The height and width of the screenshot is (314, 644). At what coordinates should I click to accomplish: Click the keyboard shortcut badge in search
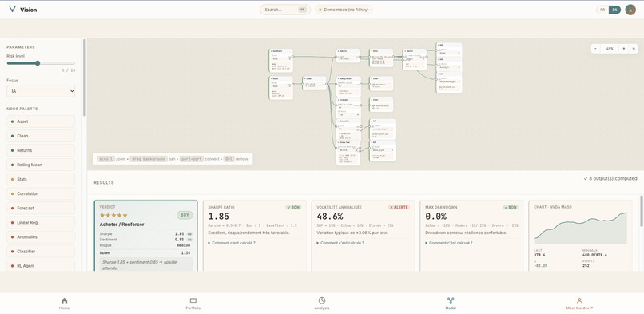point(302,10)
